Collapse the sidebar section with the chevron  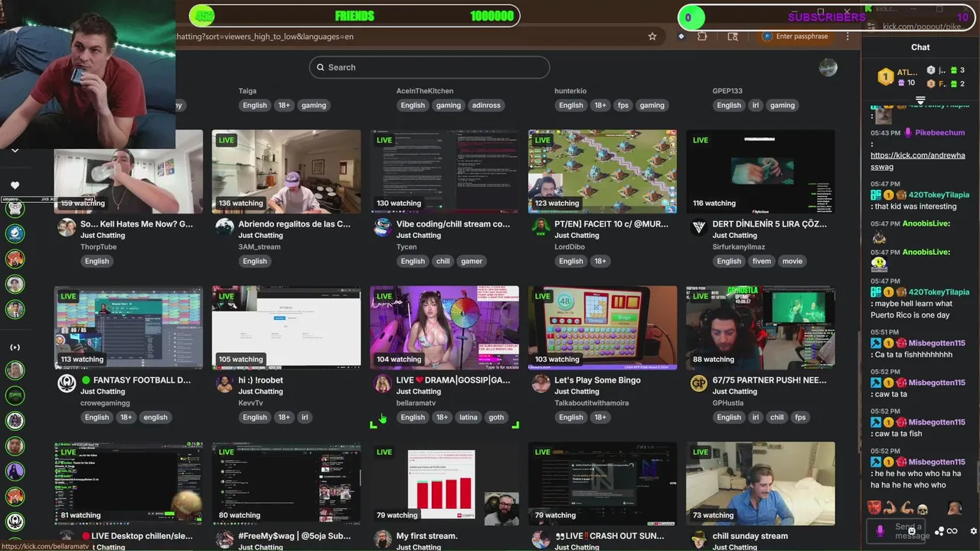tap(15, 151)
